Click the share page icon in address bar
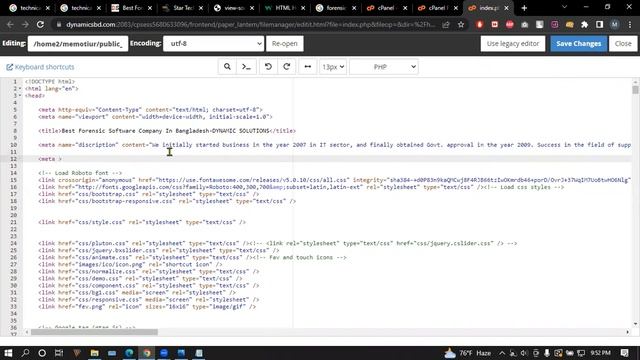The height and width of the screenshot is (360, 640). tap(446, 24)
